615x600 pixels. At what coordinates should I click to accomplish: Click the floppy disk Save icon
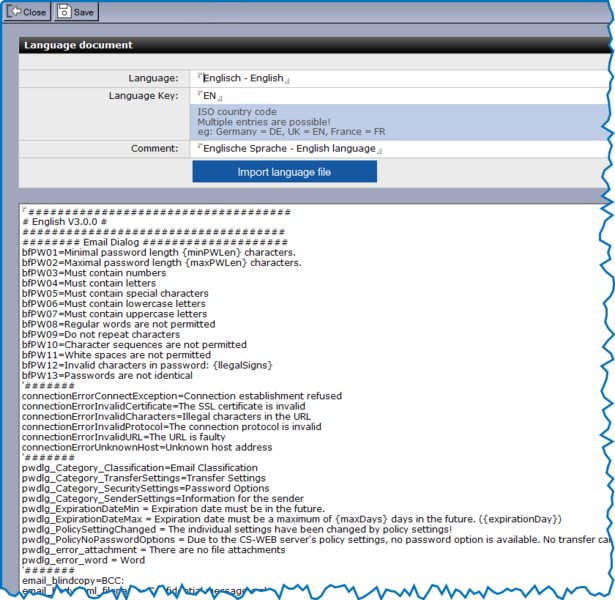coord(64,12)
